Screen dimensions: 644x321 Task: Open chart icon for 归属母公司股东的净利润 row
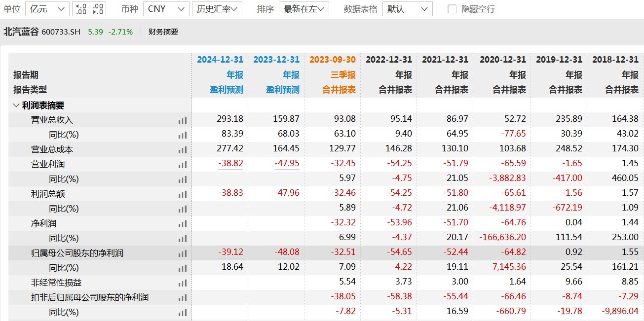coord(183,253)
